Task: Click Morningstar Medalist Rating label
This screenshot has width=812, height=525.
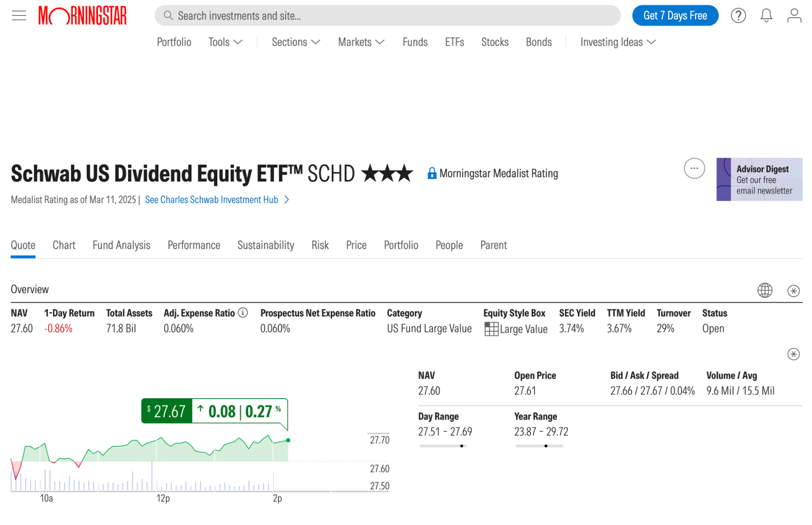Action: 498,174
